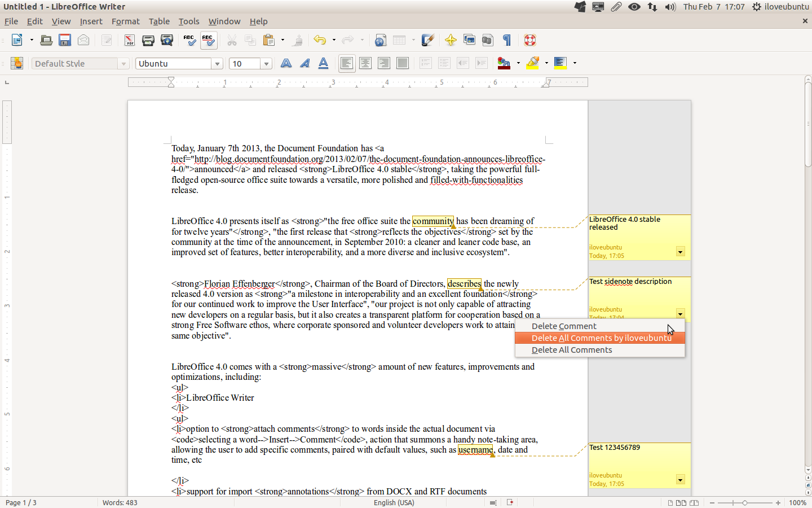The width and height of the screenshot is (812, 508).
Task: Open the File menu
Action: click(x=11, y=21)
